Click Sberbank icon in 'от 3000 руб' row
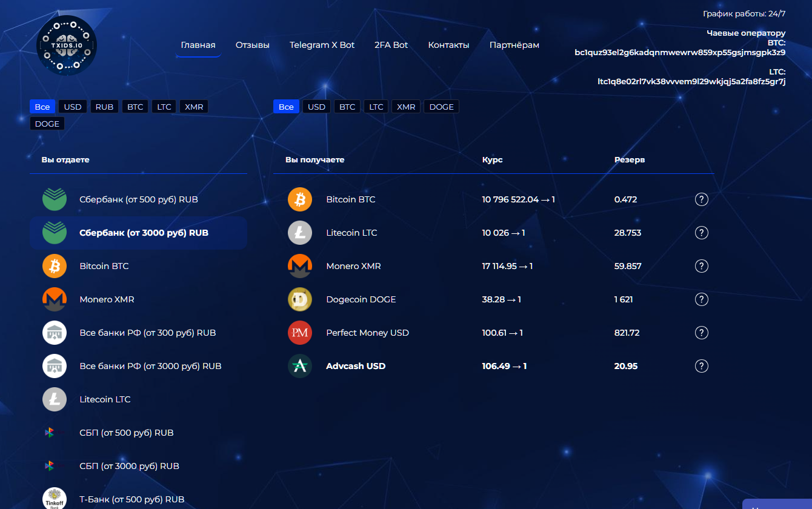812x509 pixels. 55,233
